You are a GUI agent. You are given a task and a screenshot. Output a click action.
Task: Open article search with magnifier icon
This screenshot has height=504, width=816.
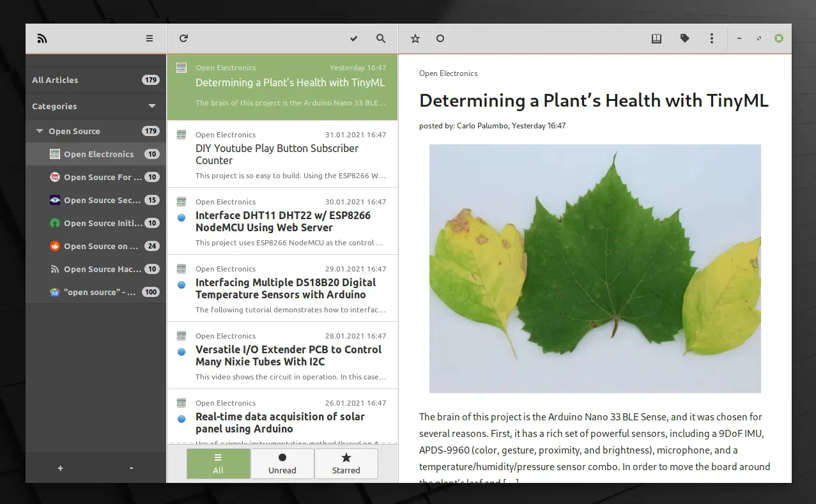pyautogui.click(x=381, y=38)
